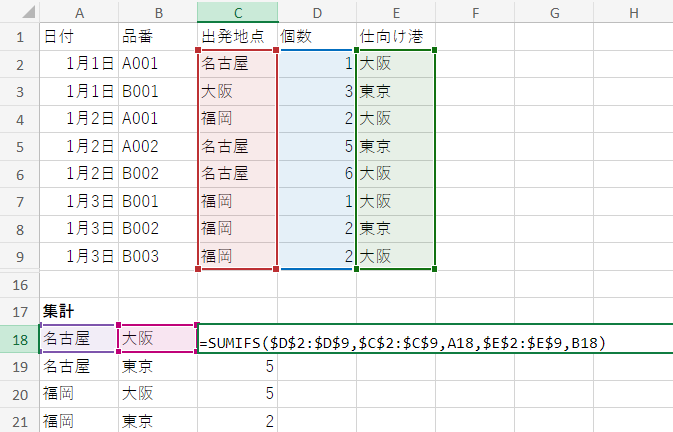Select highlighted row 18 header
Screen dimensions: 673x432
20,339
